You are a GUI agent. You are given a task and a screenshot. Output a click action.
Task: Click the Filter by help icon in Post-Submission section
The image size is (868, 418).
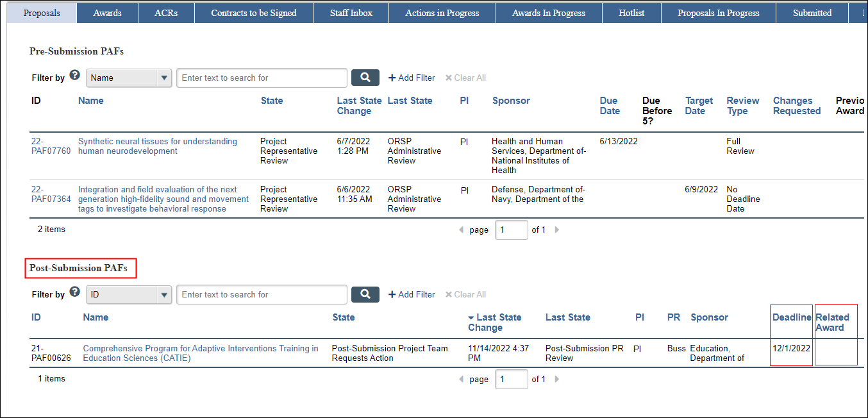pyautogui.click(x=74, y=291)
